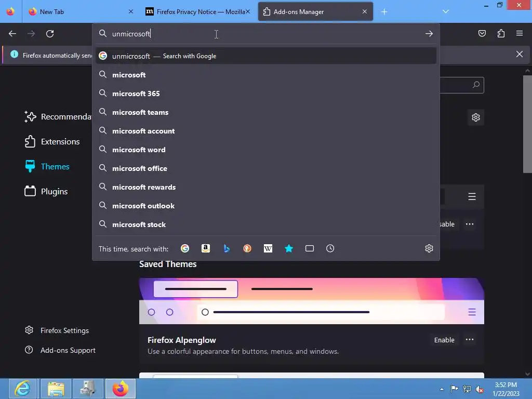Viewport: 532px width, 399px height.
Task: Open add-ons tools gear menu
Action: pos(476,117)
